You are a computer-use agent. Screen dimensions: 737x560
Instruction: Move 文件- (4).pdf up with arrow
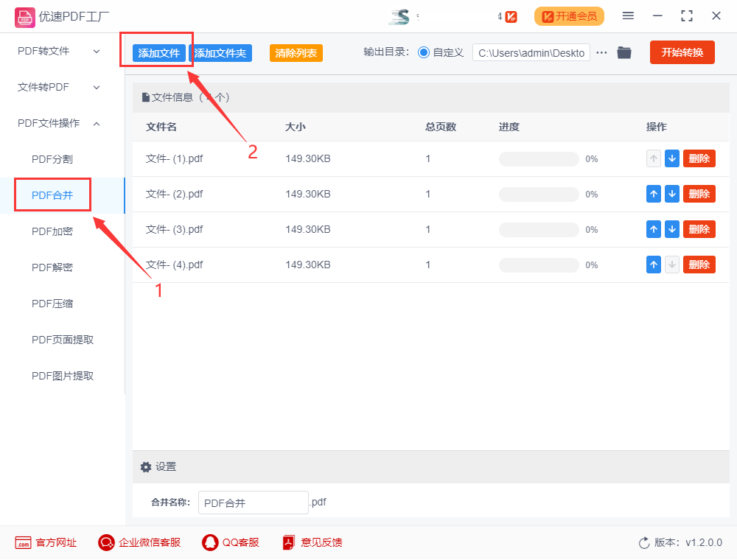(x=654, y=265)
